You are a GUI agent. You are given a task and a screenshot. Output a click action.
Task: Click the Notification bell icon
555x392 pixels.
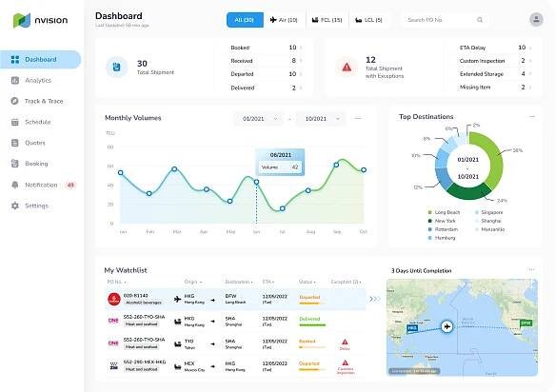[15, 185]
